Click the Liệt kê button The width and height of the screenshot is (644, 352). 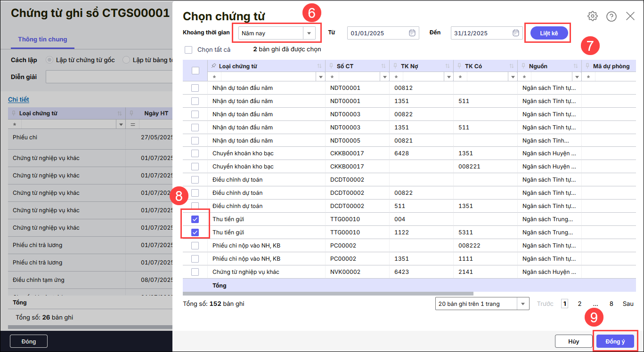pos(549,33)
